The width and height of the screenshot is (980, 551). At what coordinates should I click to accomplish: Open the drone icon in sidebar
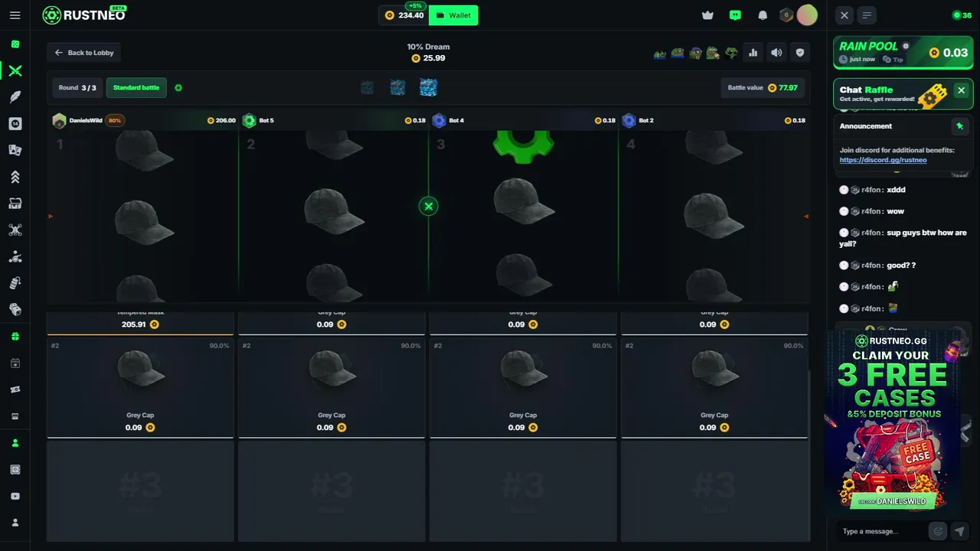15,230
